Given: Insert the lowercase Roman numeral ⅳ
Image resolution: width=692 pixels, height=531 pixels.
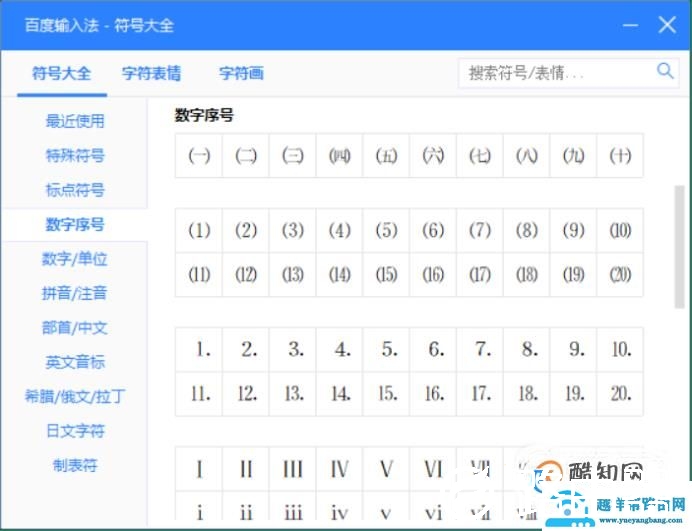Looking at the screenshot, I should coord(339,507).
